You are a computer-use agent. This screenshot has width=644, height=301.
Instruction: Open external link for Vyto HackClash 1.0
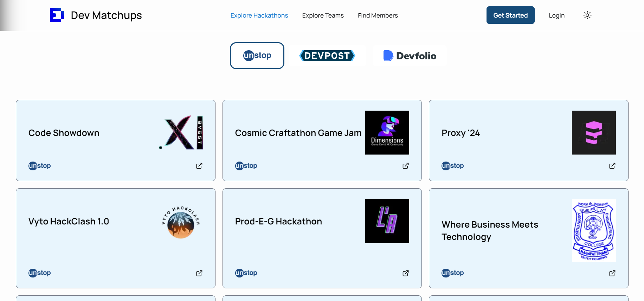click(x=199, y=273)
